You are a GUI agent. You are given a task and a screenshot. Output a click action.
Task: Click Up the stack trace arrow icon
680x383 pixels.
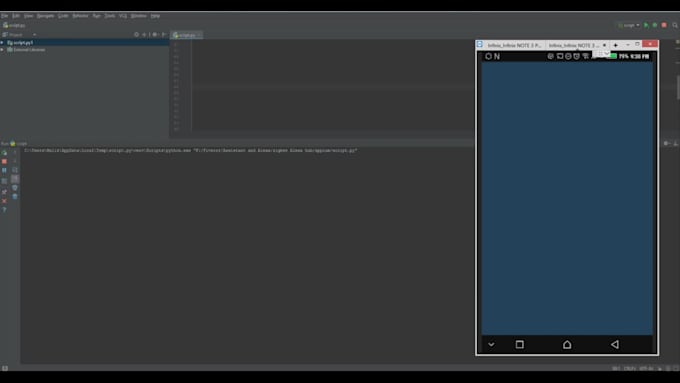[15, 153]
